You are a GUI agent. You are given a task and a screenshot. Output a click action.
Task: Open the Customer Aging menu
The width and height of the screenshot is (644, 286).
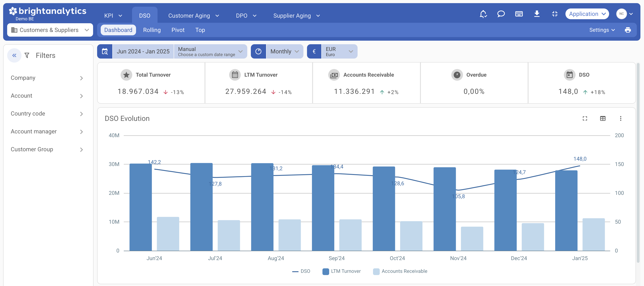click(194, 16)
